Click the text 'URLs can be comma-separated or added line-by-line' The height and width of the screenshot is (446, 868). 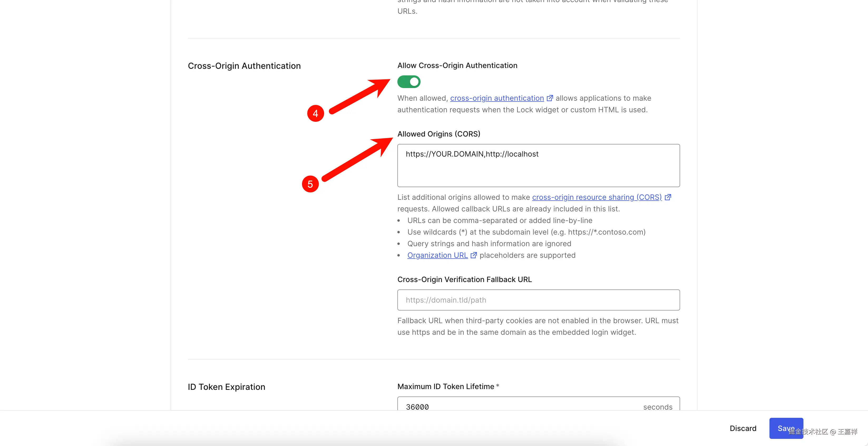tap(500, 220)
